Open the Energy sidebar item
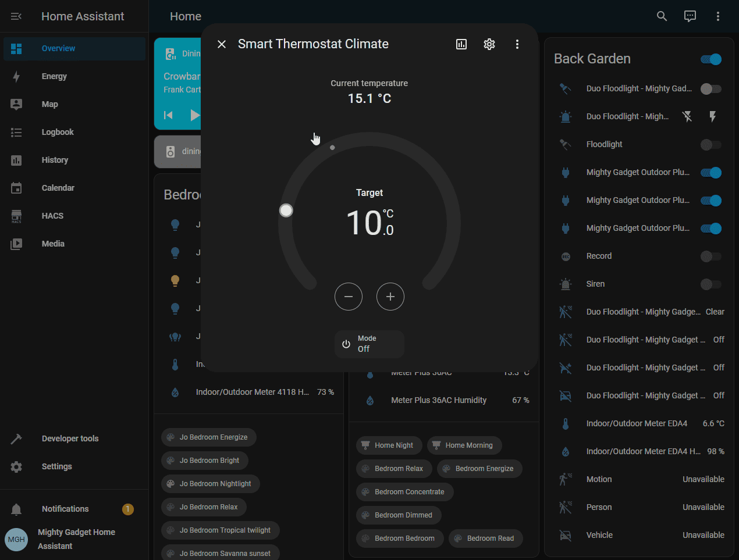Screen dimensions: 739x560 coord(54,76)
